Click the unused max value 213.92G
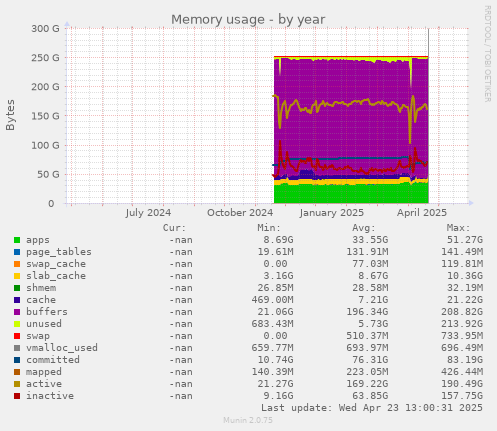This screenshot has height=431, width=497. click(x=462, y=324)
